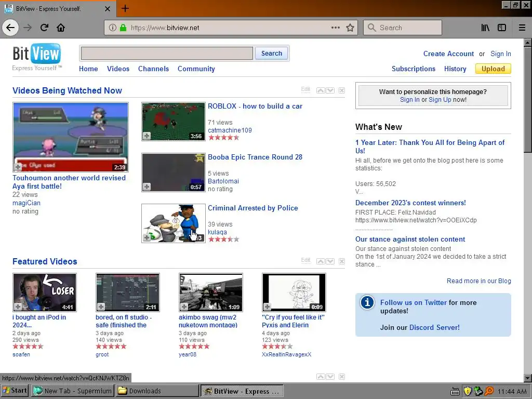This screenshot has width=532, height=399.
Task: Open the Community navigation tab
Action: (196, 69)
